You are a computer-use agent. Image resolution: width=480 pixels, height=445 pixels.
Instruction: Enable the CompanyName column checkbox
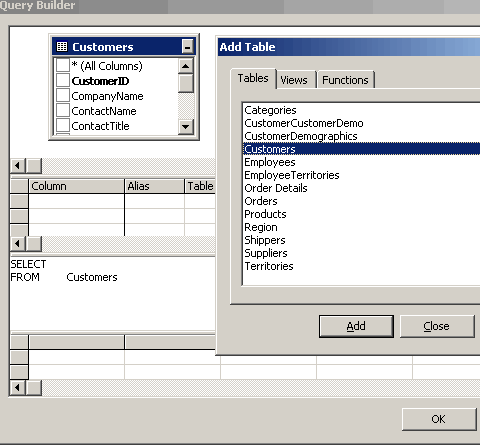(x=63, y=95)
